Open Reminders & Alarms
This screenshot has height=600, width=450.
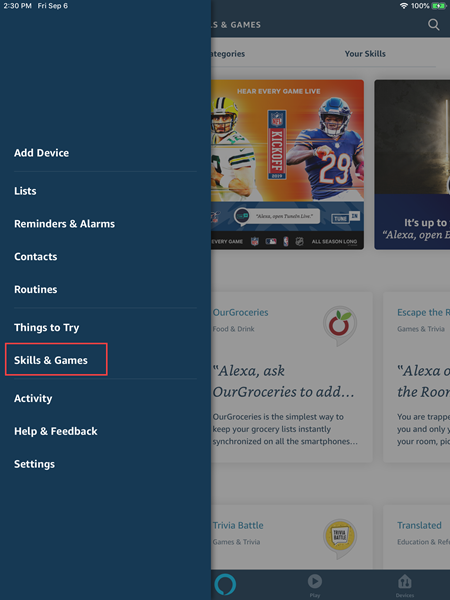(x=64, y=224)
